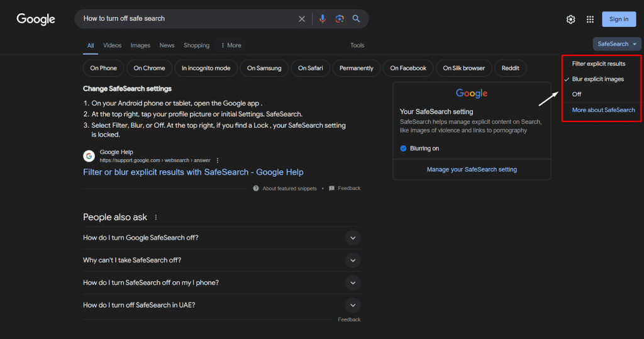The width and height of the screenshot is (644, 339).
Task: Switch to the News tab
Action: (167, 45)
